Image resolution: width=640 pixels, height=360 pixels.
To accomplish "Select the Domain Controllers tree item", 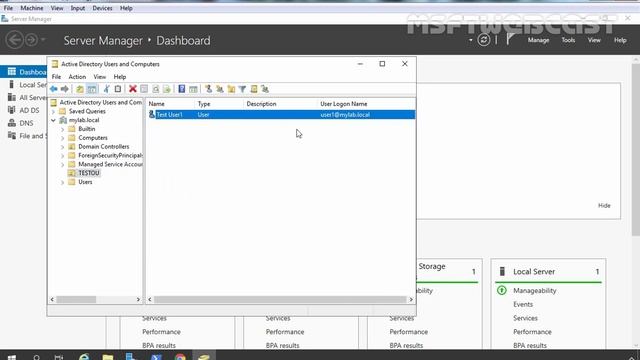I will [104, 147].
